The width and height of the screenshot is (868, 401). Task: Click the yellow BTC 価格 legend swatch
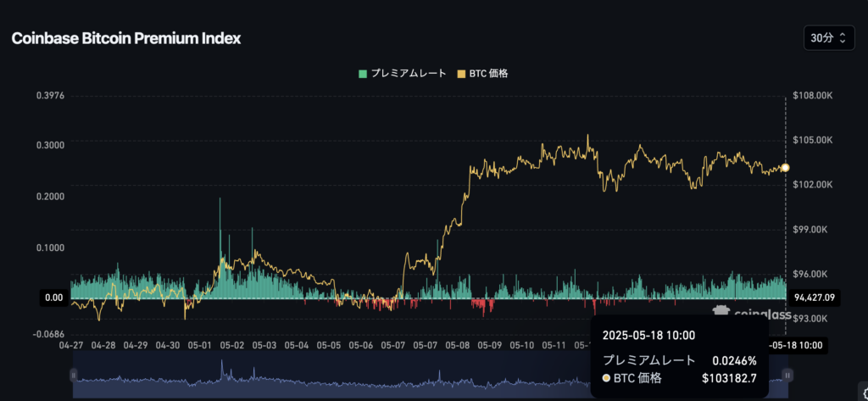tap(462, 74)
